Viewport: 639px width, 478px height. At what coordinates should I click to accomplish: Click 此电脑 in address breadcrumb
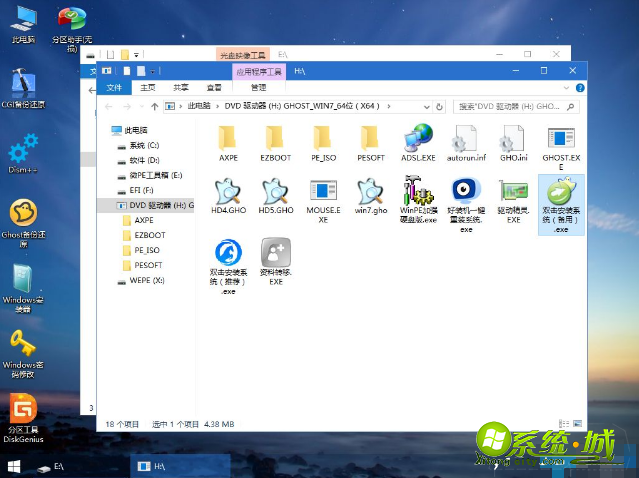tap(198, 106)
